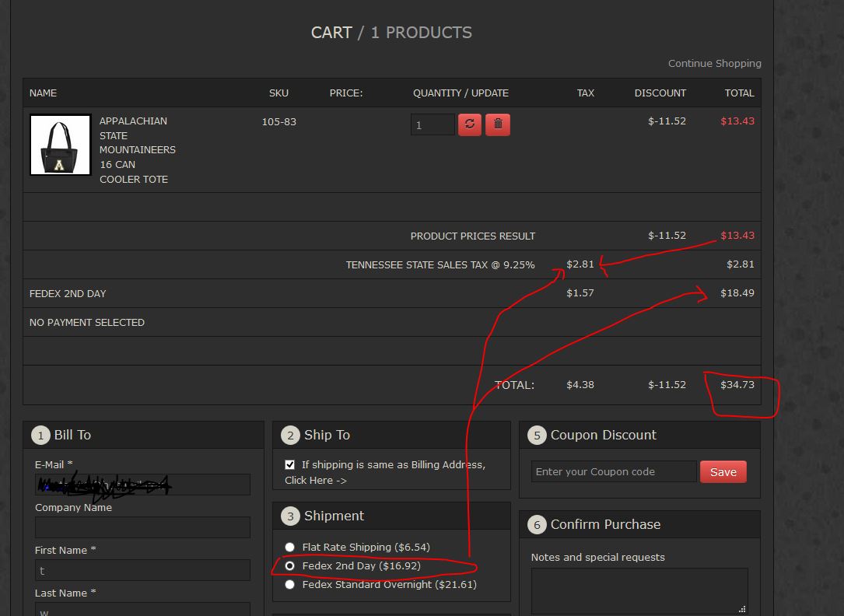
Task: Select Fedex 2nd Day shipping option
Action: coord(290,566)
